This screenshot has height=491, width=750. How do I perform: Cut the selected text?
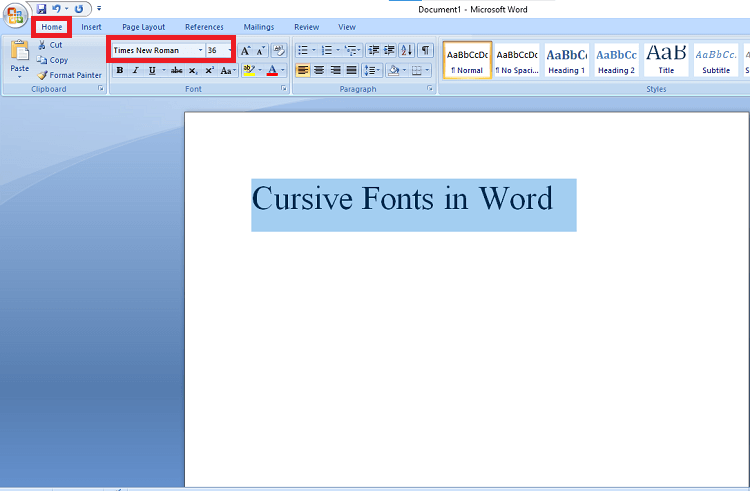(x=50, y=45)
